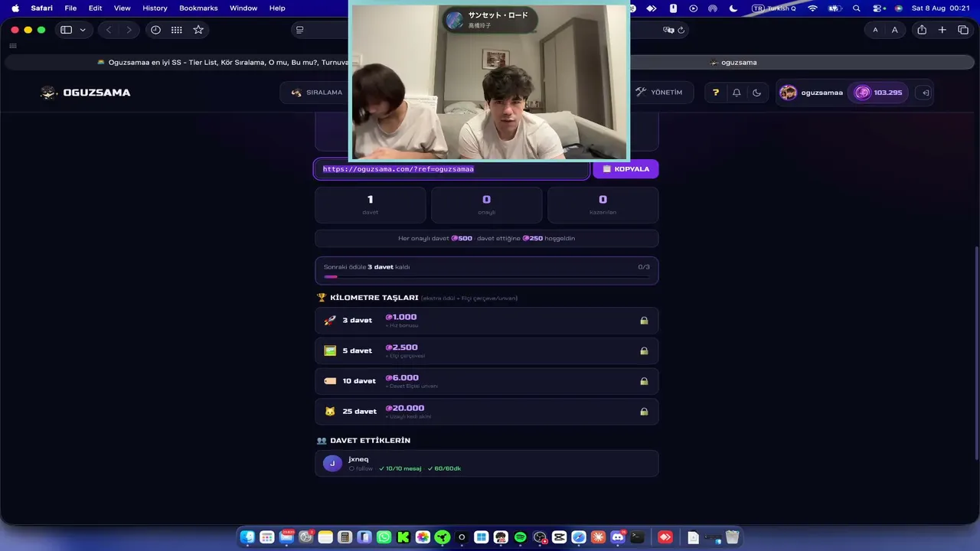Click the floating webcam video overlay
Image resolution: width=980 pixels, height=551 pixels.
click(x=489, y=81)
